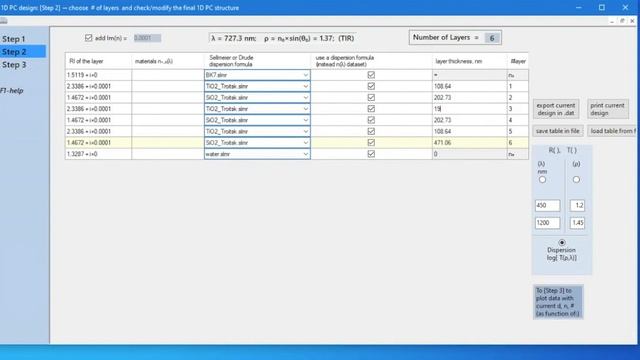Select Dispersion log[T(ρ,λ)] radio button
Image resolution: width=640 pixels, height=360 pixels.
pyautogui.click(x=562, y=242)
